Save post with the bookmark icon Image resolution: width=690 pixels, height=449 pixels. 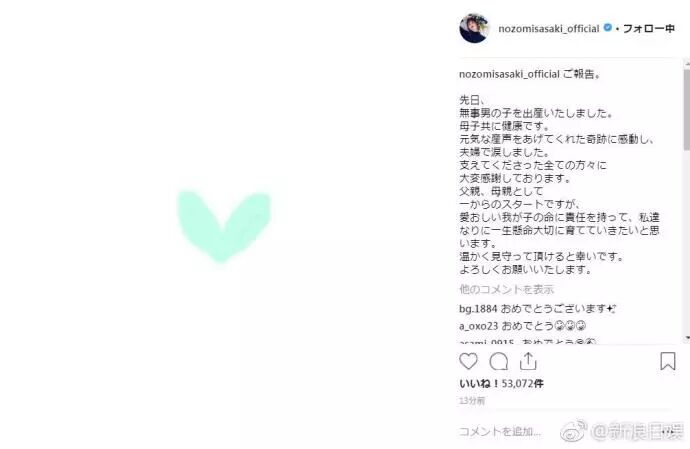[x=668, y=361]
